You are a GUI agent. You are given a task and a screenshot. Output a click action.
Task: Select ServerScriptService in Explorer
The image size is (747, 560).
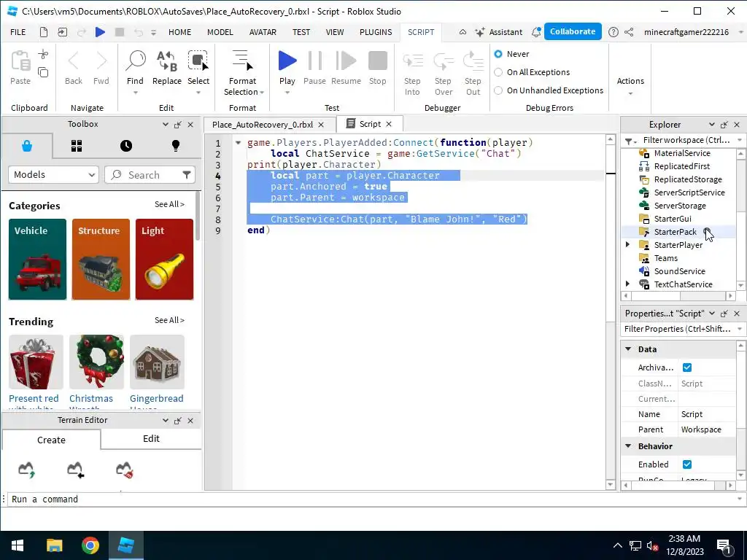click(689, 192)
